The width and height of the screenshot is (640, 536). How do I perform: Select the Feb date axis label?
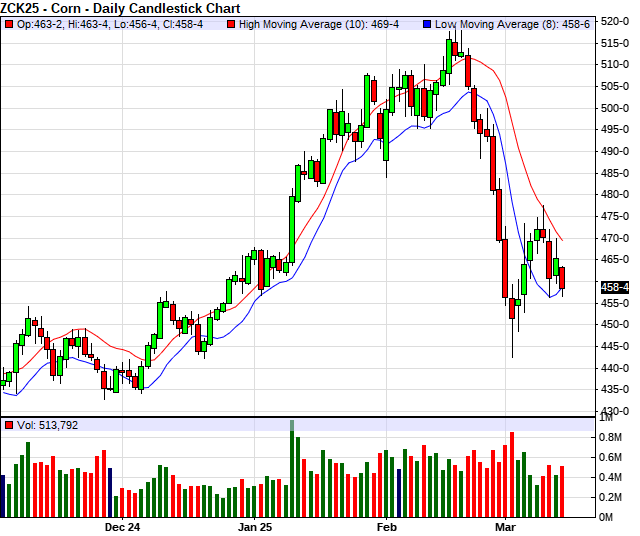coord(386,526)
